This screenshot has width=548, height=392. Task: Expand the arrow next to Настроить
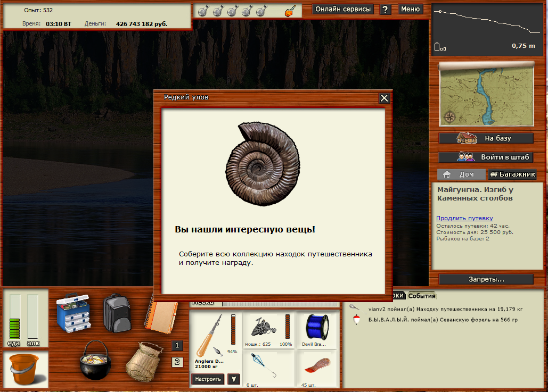233,379
